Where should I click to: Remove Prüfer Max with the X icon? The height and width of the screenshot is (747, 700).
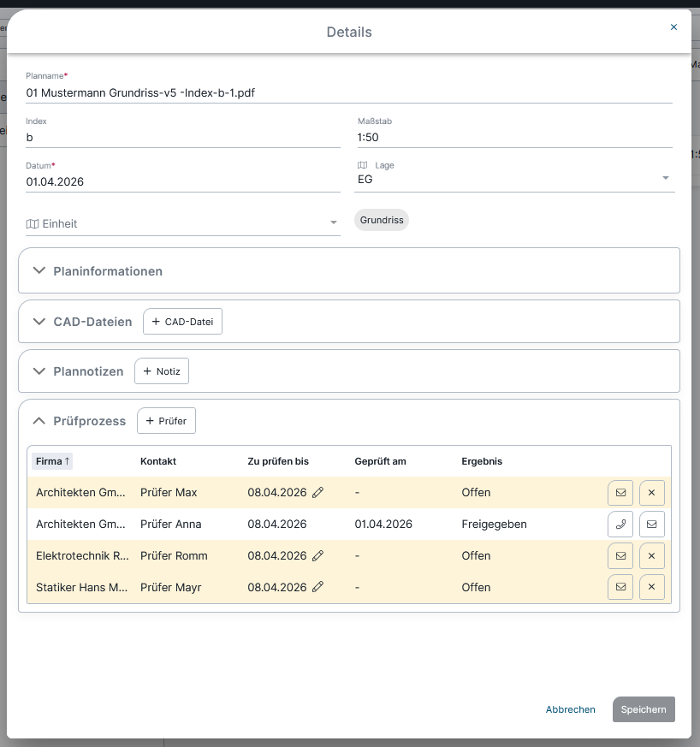(651, 493)
